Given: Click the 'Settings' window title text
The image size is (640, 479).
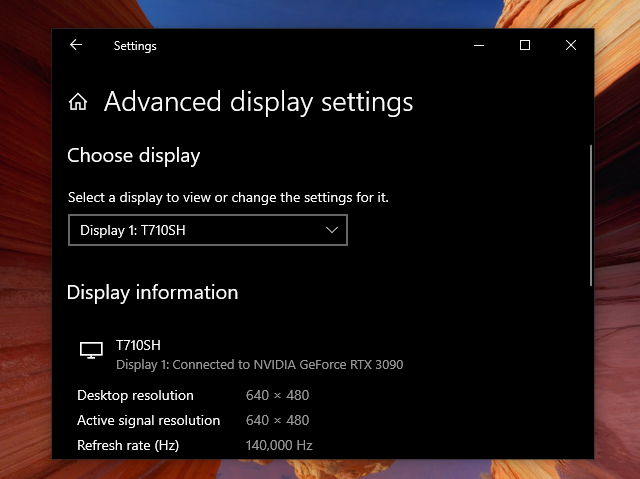Looking at the screenshot, I should (135, 46).
